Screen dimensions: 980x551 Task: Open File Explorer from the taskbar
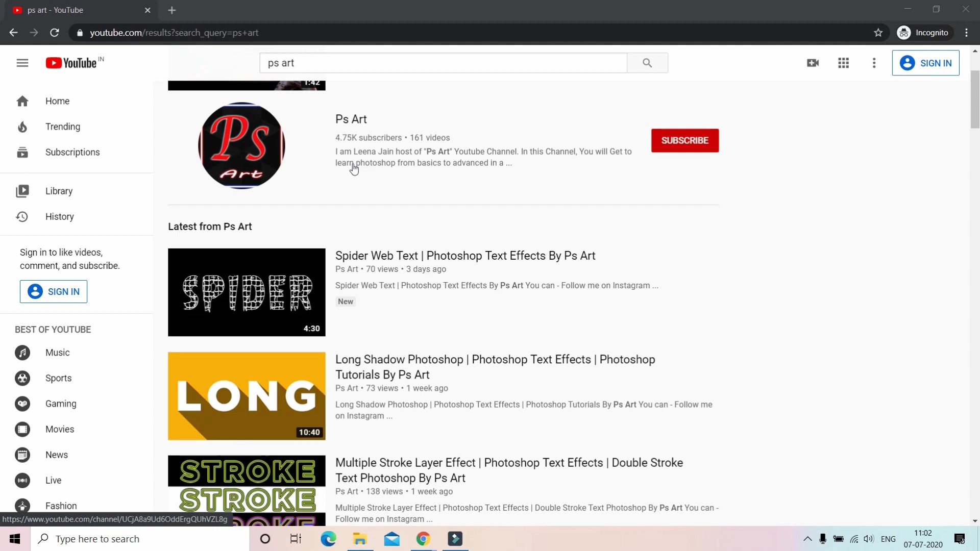click(x=360, y=539)
